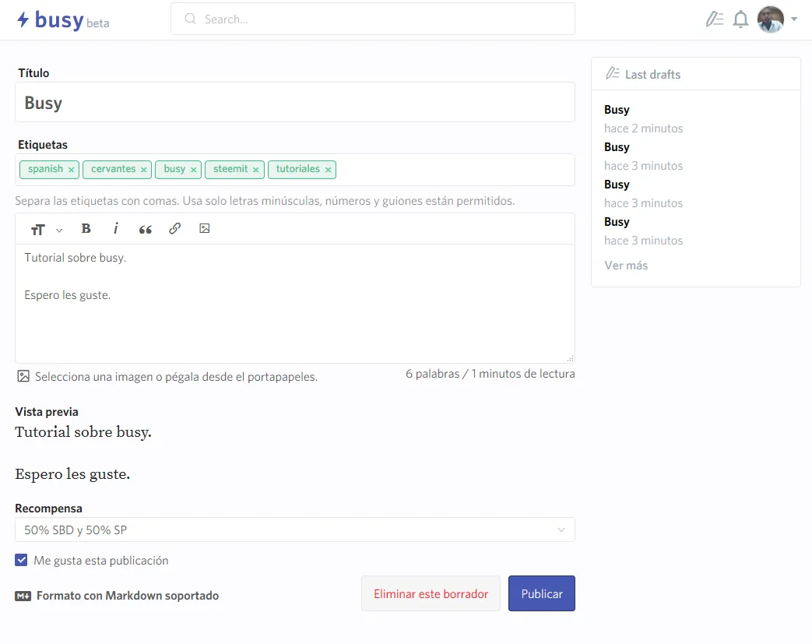The height and width of the screenshot is (644, 812).
Task: Click the Markdown M+ icon
Action: pyautogui.click(x=23, y=596)
